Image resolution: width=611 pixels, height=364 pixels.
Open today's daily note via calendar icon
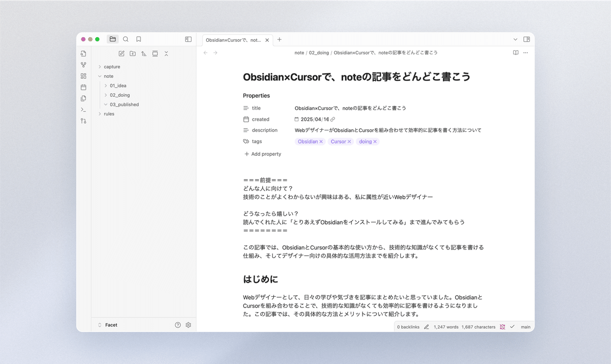click(x=83, y=87)
